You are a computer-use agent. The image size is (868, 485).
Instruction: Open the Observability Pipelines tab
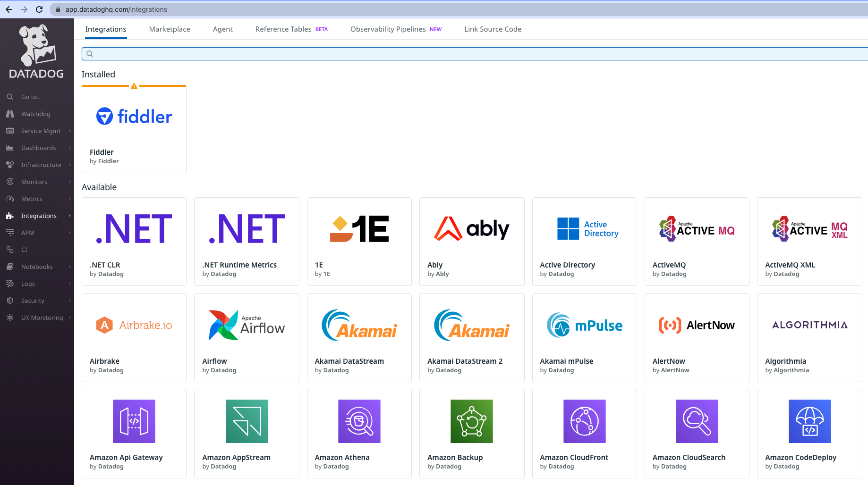pos(396,29)
